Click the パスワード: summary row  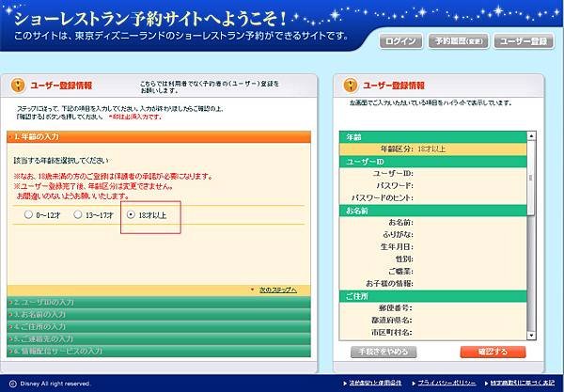[433, 186]
